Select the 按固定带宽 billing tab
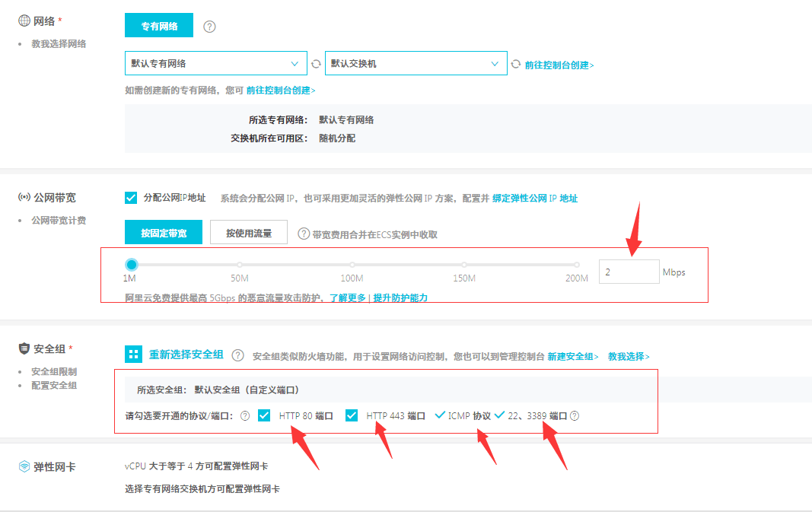812x512 pixels. 164,233
